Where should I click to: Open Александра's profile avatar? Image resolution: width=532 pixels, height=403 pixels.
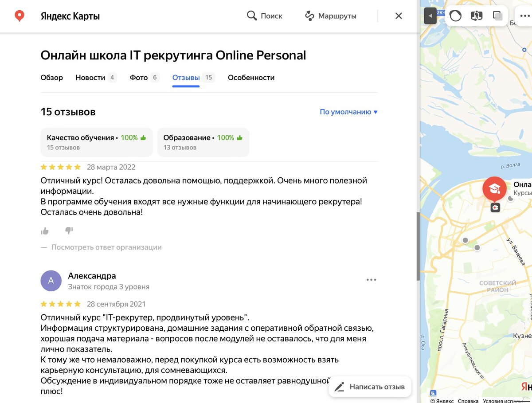tap(51, 281)
